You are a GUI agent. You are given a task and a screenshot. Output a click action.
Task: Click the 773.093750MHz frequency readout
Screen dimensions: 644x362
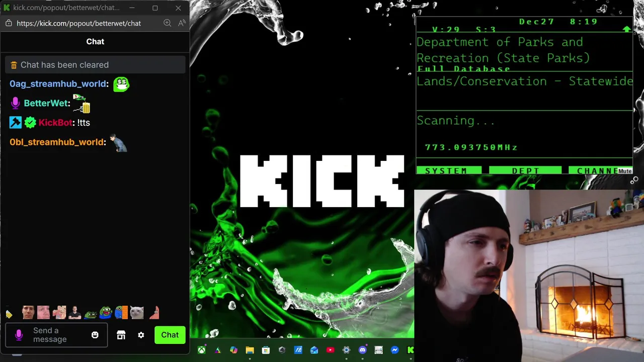pyautogui.click(x=471, y=147)
